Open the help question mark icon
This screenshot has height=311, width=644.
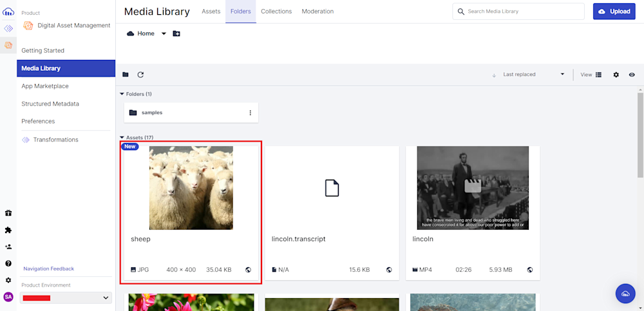pyautogui.click(x=8, y=263)
